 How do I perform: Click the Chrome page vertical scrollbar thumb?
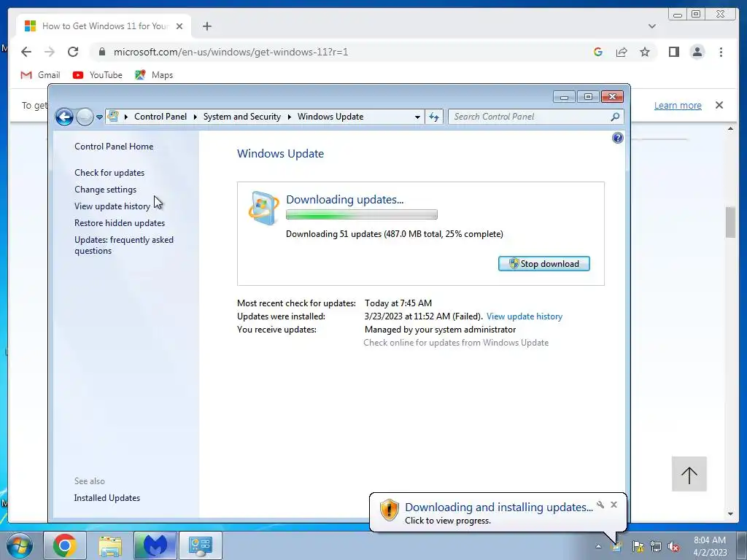[x=730, y=222]
